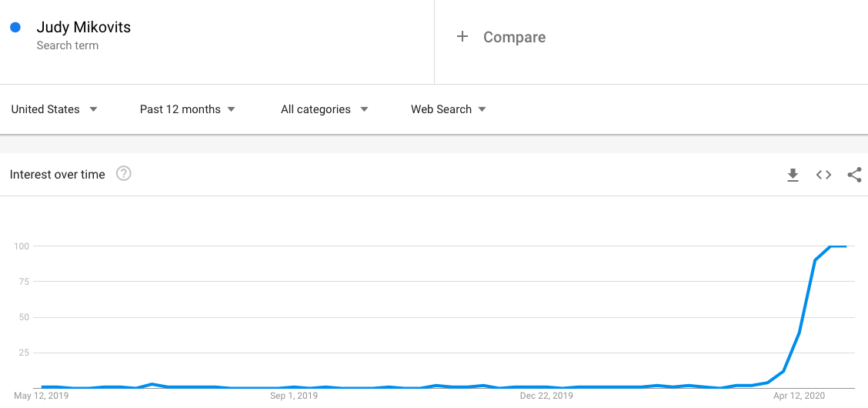Select the Dec 22, 2019 axis label

546,396
